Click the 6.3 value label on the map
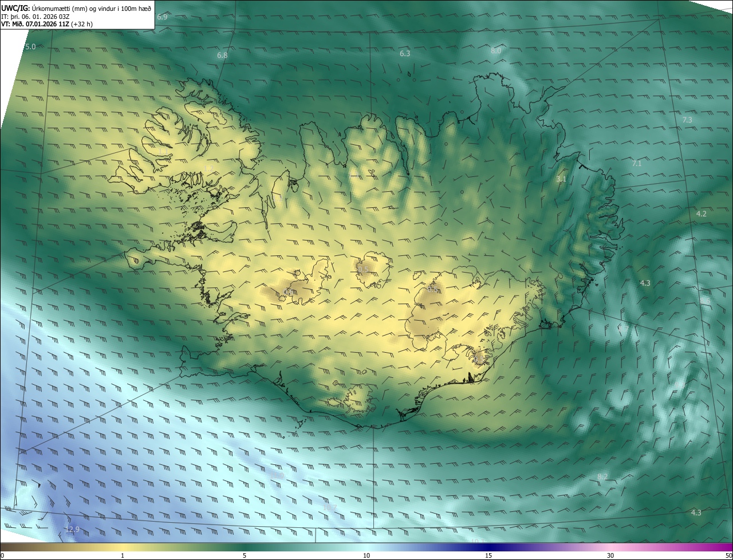Image resolution: width=733 pixels, height=560 pixels. click(x=405, y=53)
